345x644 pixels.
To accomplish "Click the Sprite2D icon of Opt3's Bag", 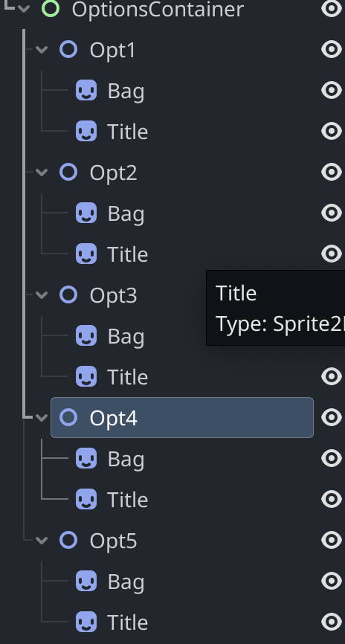I will 86,335.
